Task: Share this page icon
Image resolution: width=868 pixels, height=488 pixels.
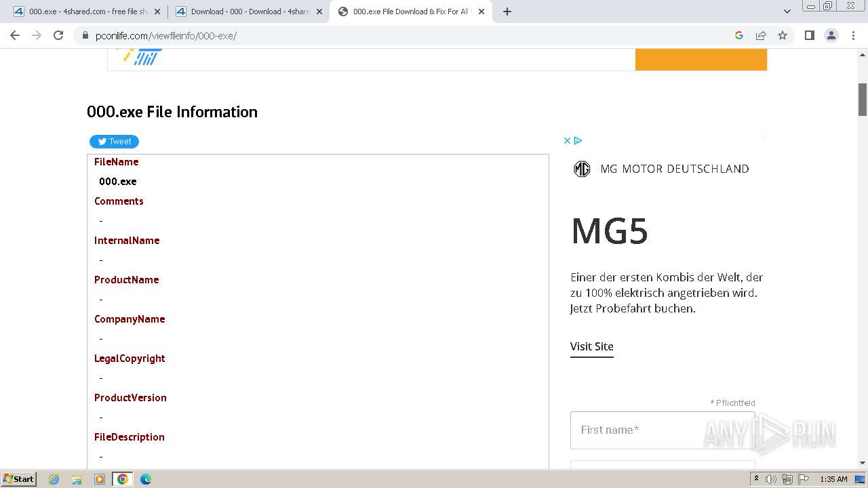Action: coord(761,35)
